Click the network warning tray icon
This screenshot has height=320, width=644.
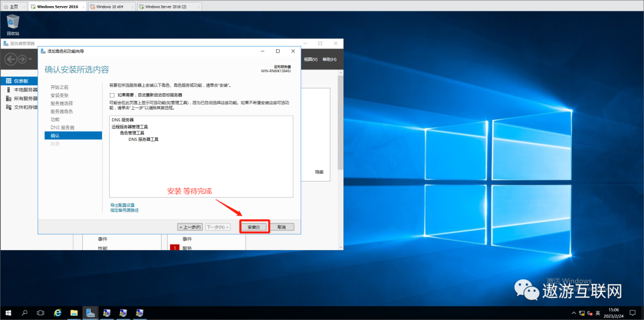pyautogui.click(x=582, y=313)
